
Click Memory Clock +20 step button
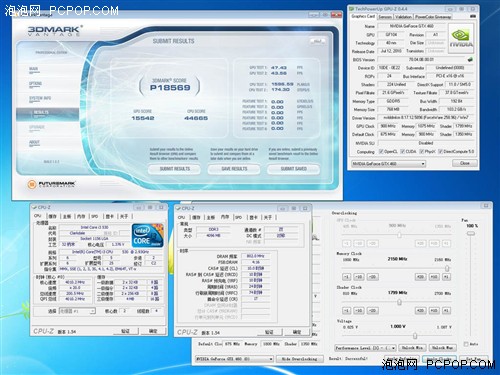coord(421,277)
